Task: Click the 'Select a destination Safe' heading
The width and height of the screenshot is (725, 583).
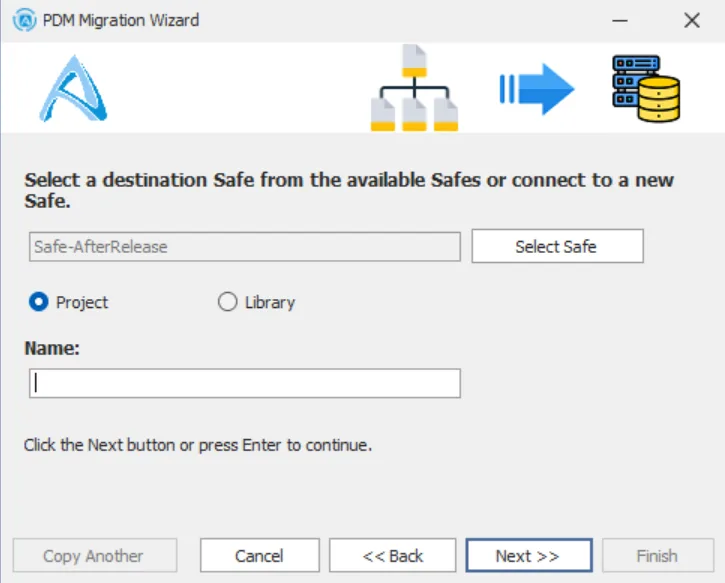Action: (x=349, y=190)
